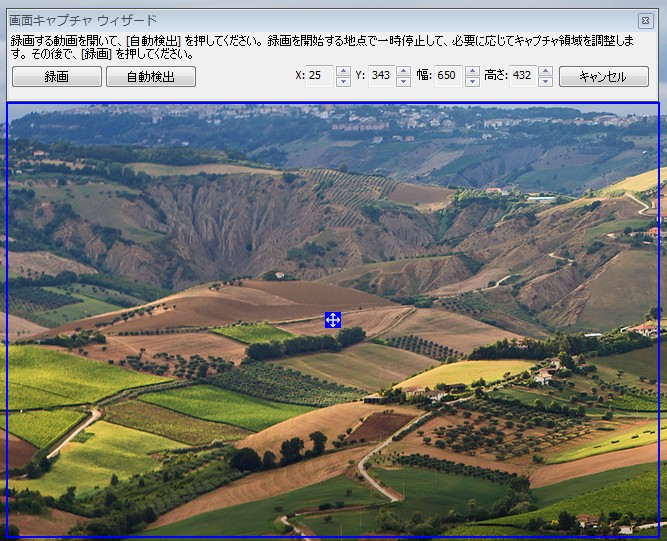Image resolution: width=667 pixels, height=541 pixels.
Task: Increase the X value with up arrow
Action: pyautogui.click(x=343, y=71)
